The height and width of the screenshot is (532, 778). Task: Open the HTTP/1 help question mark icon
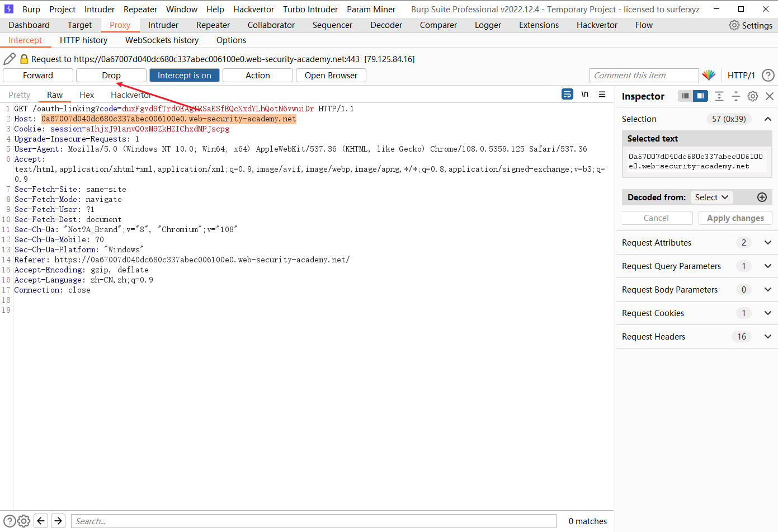[768, 75]
